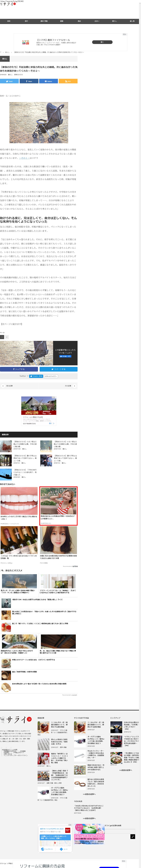Share article with the Tweet button
Viewport: 141px width, 868px height.
(9, 81)
